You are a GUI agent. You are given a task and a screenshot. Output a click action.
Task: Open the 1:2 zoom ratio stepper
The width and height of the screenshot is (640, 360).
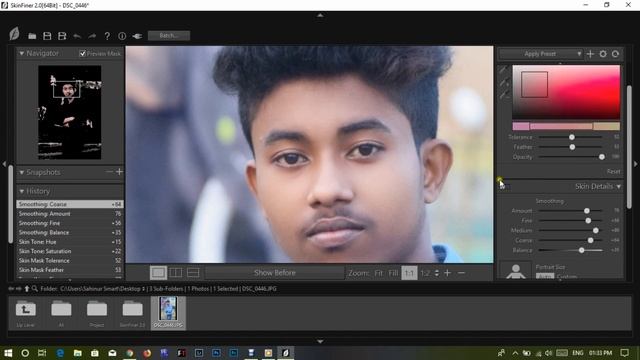(437, 273)
